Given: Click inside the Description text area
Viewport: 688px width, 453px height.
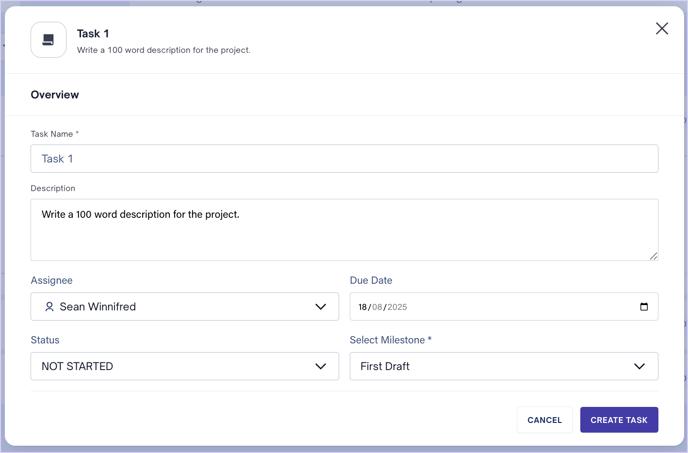Looking at the screenshot, I should [344, 230].
